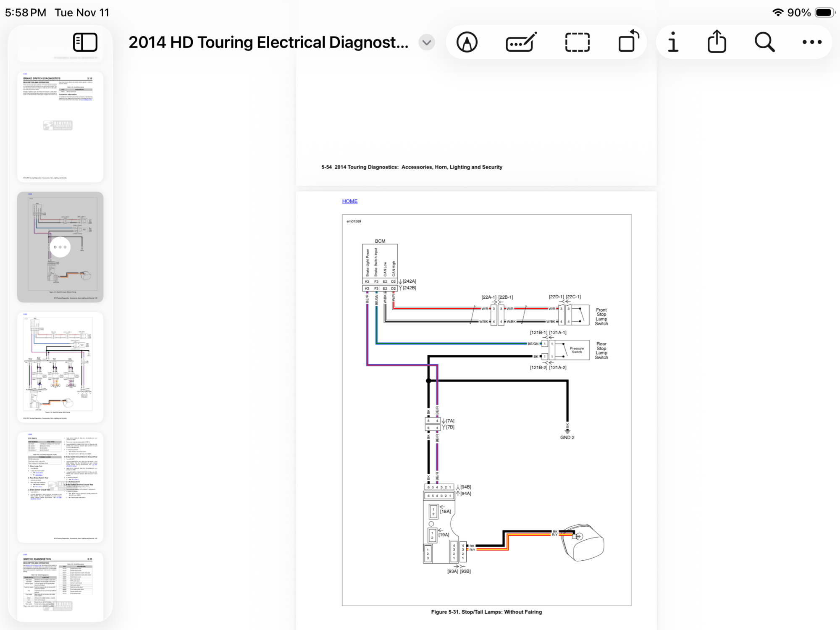This screenshot has height=630, width=840.
Task: Rotate the page with rotate icon
Action: coord(628,42)
